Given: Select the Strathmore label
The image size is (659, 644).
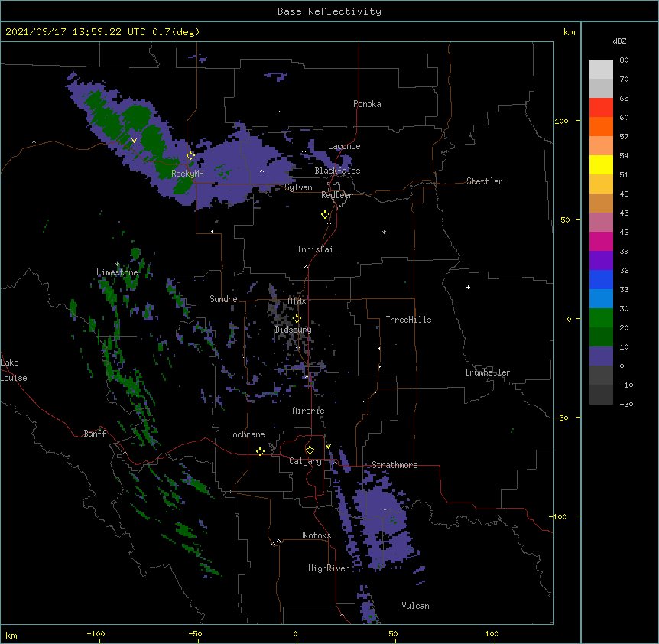Looking at the screenshot, I should point(394,465).
